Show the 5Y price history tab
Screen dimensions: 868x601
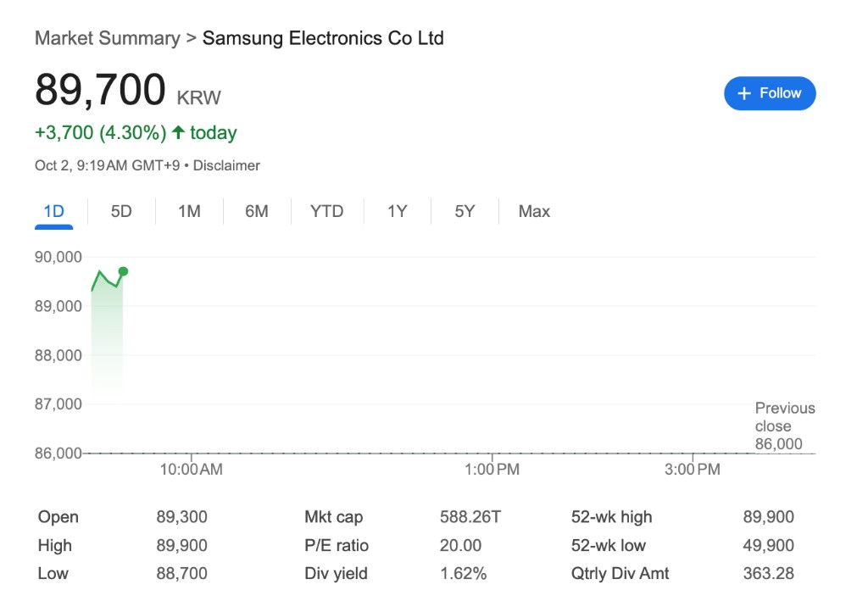coord(465,211)
